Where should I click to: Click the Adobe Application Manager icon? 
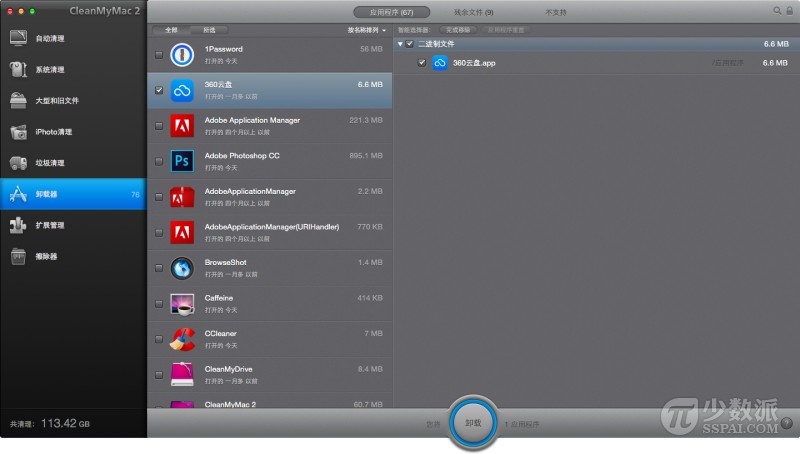[x=182, y=125]
